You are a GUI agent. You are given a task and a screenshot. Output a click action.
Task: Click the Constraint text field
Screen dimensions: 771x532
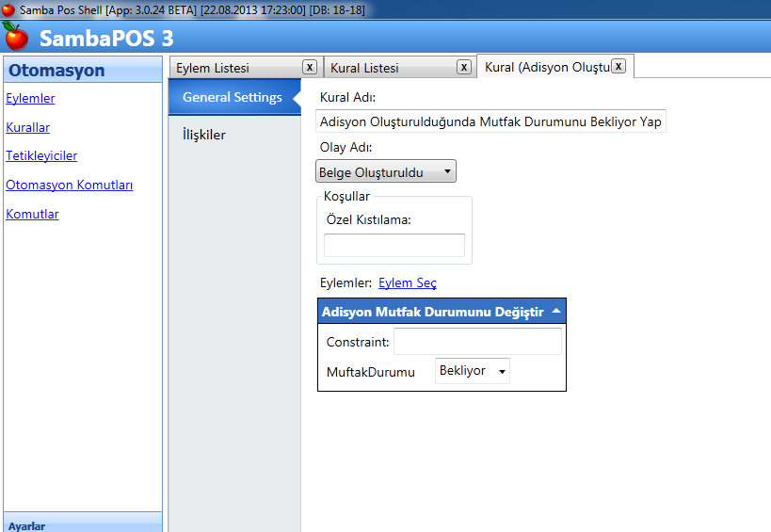(x=476, y=341)
